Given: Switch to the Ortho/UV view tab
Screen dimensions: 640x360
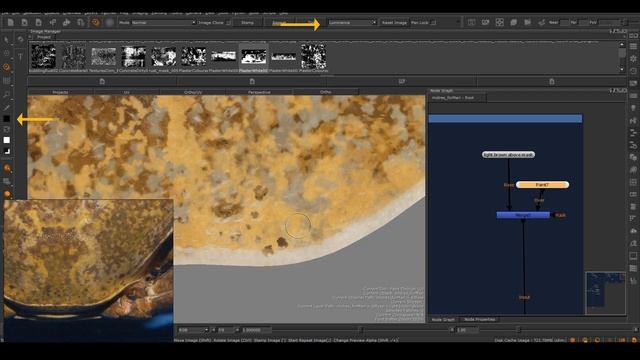Looking at the screenshot, I should [193, 92].
